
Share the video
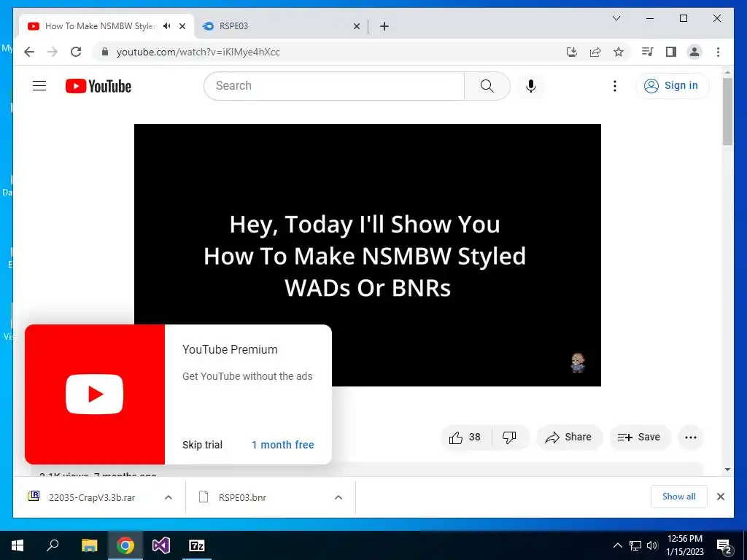[569, 437]
